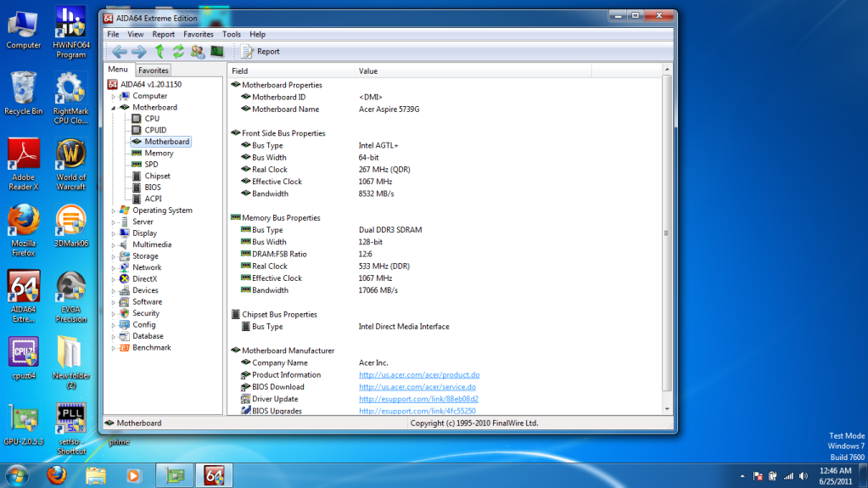Open the Product Information acer product.do link

419,375
